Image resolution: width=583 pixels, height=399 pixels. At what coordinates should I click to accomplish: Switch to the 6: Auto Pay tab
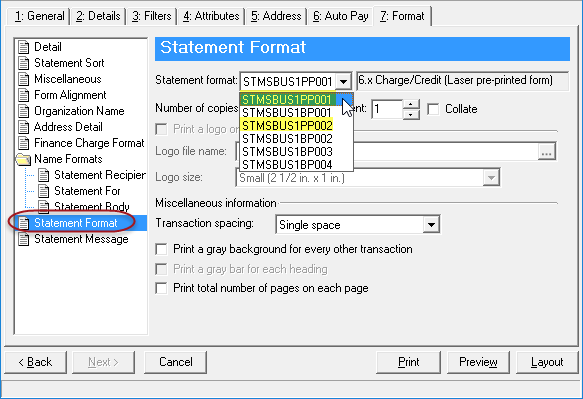click(x=340, y=16)
